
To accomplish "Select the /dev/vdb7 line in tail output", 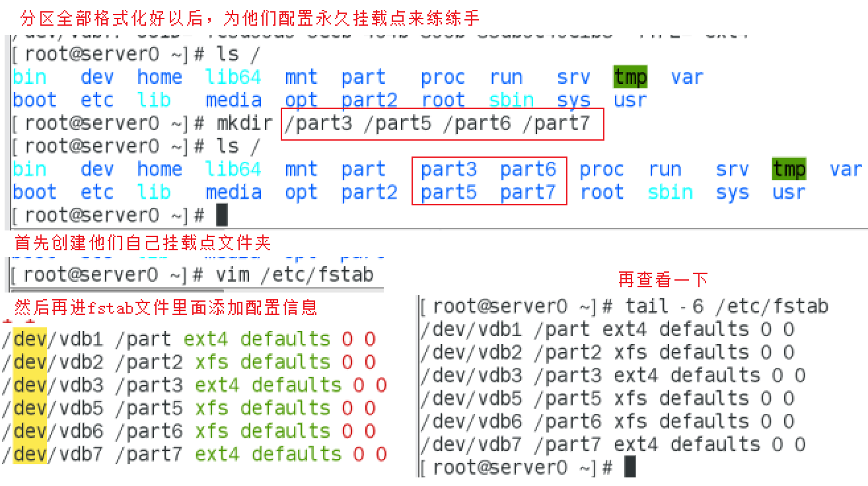I will (613, 444).
